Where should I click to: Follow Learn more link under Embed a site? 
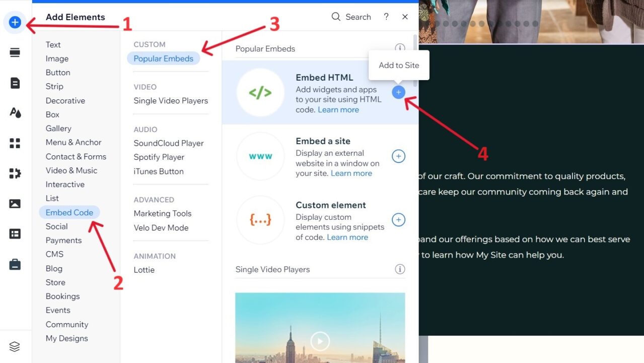351,173
